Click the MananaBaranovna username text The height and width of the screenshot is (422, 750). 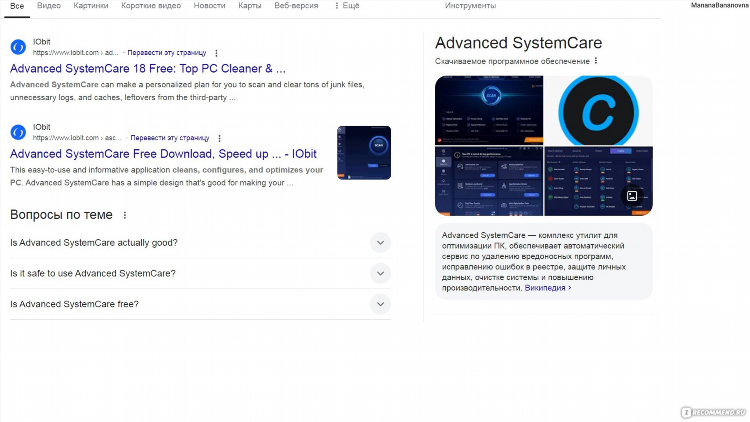coord(719,5)
